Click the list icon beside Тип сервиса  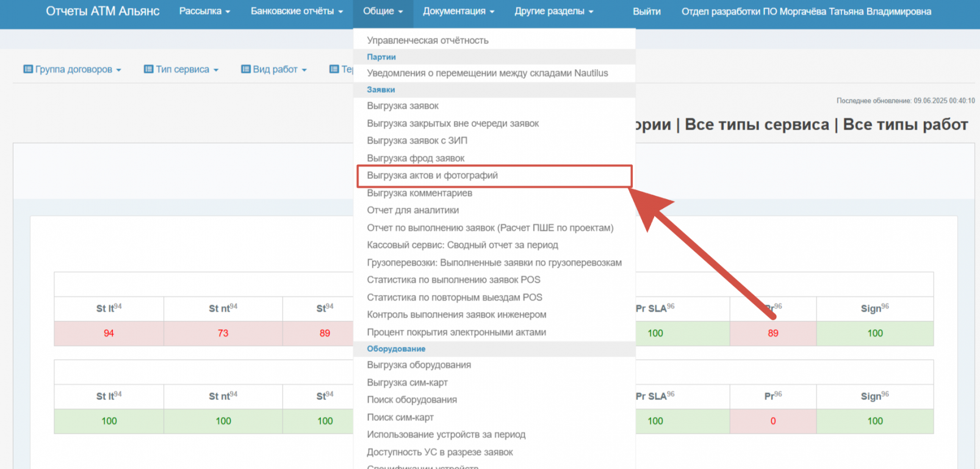pyautogui.click(x=148, y=69)
